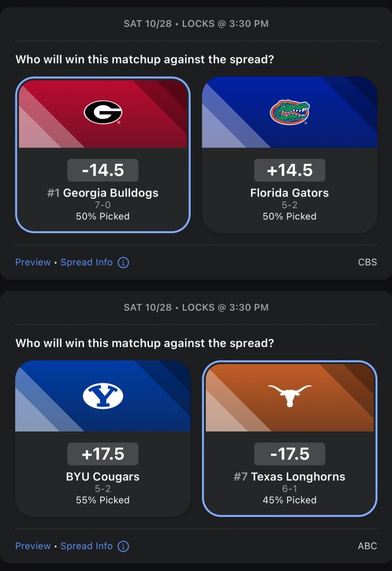
Task: Open spread info icon for Georgia-Florida game
Action: point(123,262)
